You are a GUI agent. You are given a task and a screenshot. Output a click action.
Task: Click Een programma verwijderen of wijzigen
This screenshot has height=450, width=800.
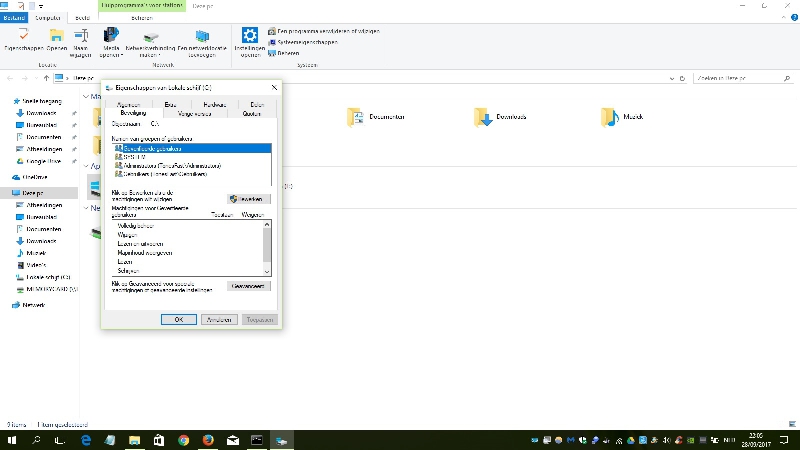324,31
